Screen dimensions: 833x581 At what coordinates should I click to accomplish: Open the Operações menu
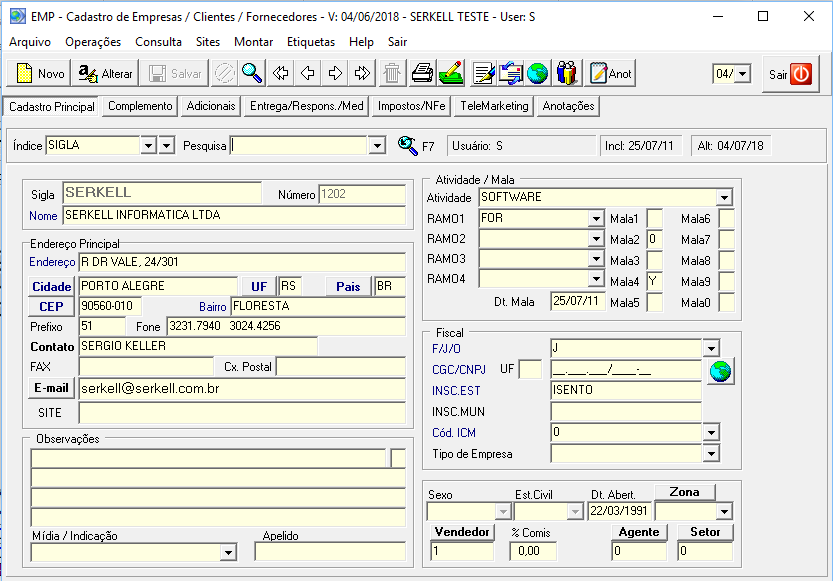tap(93, 42)
